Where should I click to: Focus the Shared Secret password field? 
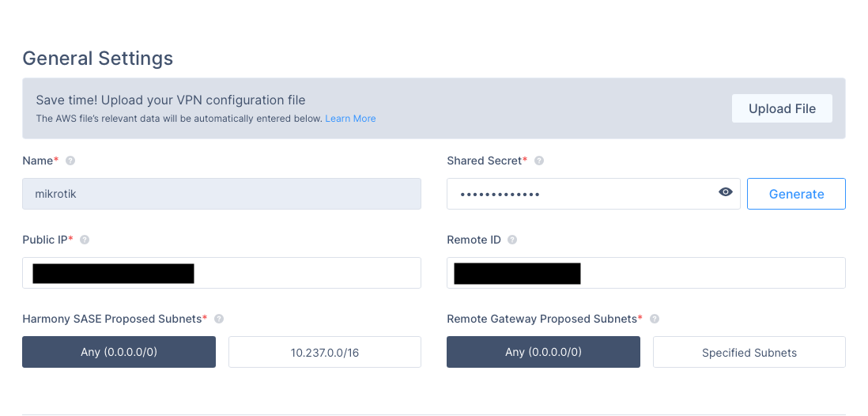581,194
